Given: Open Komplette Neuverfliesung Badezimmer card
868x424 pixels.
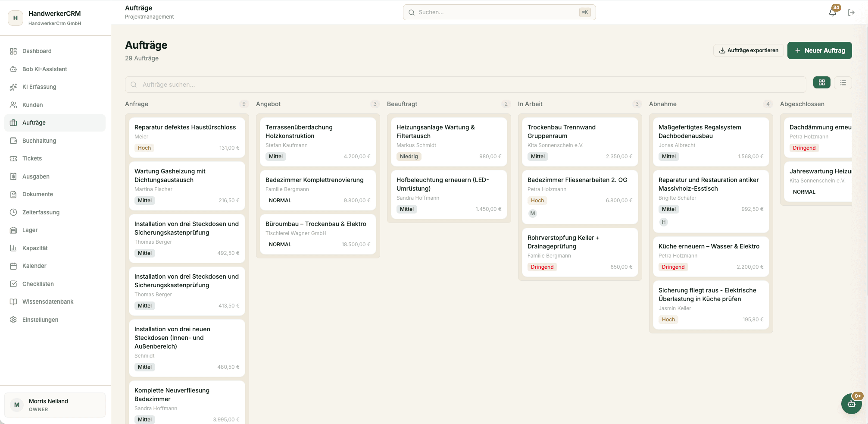Looking at the screenshot, I should pos(187,402).
